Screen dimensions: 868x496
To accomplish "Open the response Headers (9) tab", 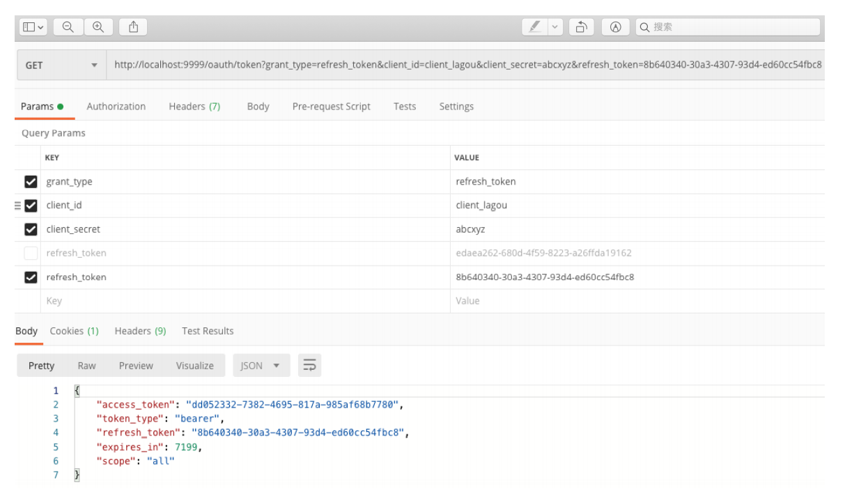I will click(140, 331).
